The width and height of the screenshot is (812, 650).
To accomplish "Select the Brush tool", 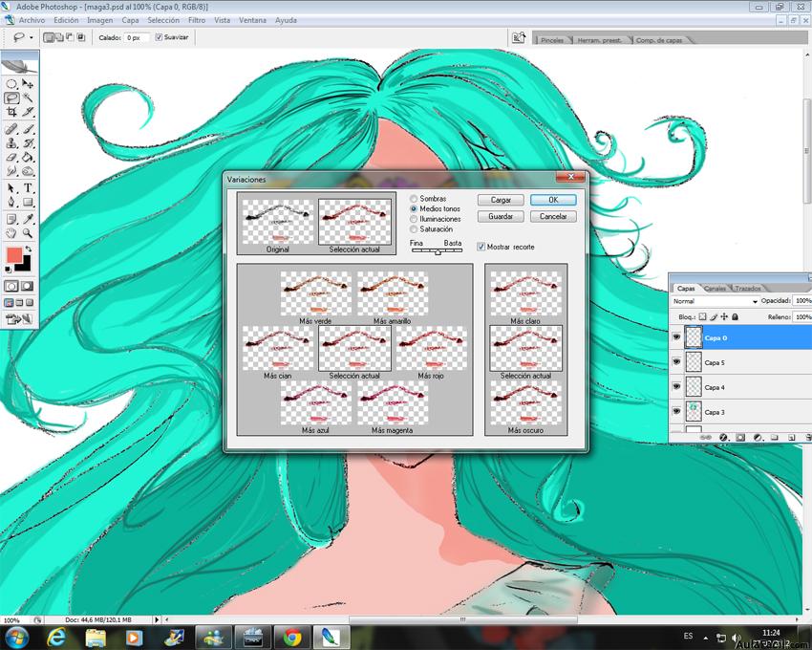I will pos(28,129).
